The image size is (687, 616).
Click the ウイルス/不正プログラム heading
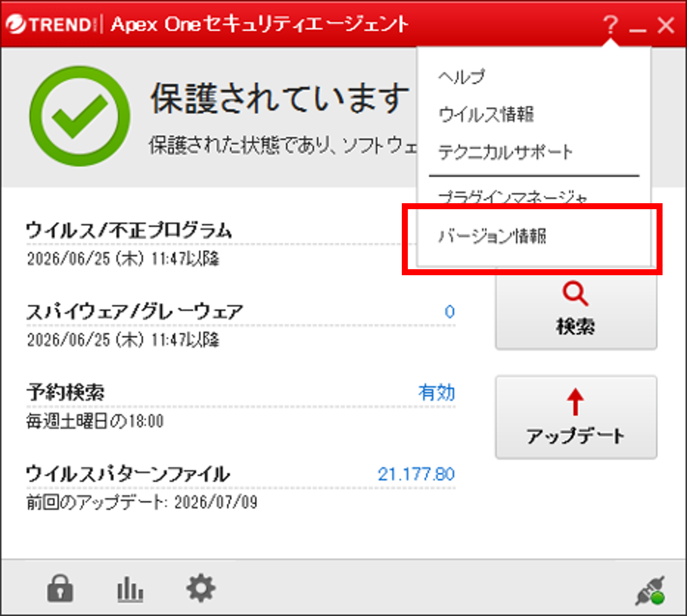tap(129, 230)
